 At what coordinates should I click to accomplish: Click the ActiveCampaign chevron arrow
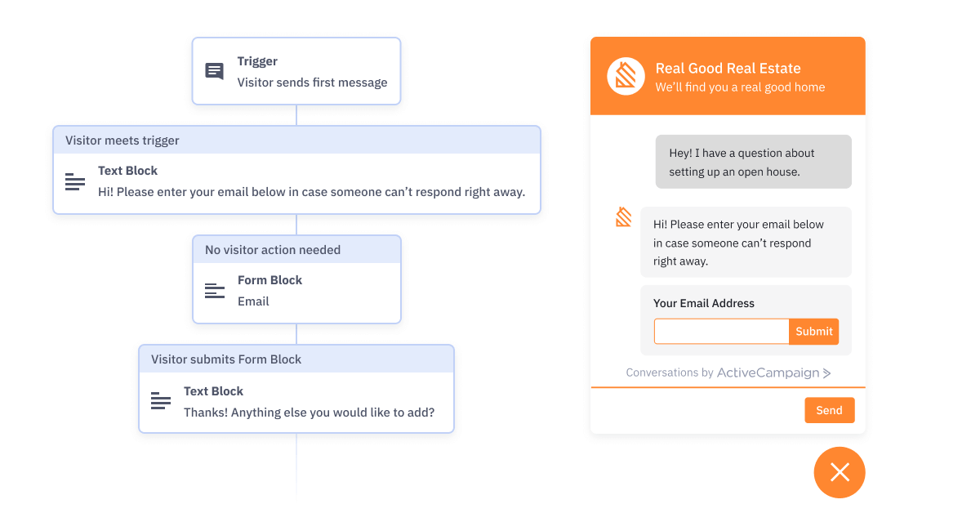coord(826,373)
